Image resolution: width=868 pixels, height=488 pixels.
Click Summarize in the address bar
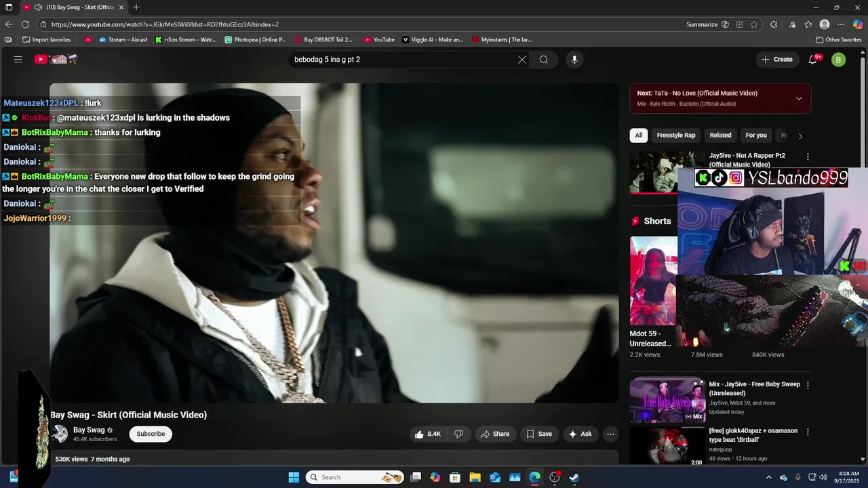pos(707,24)
